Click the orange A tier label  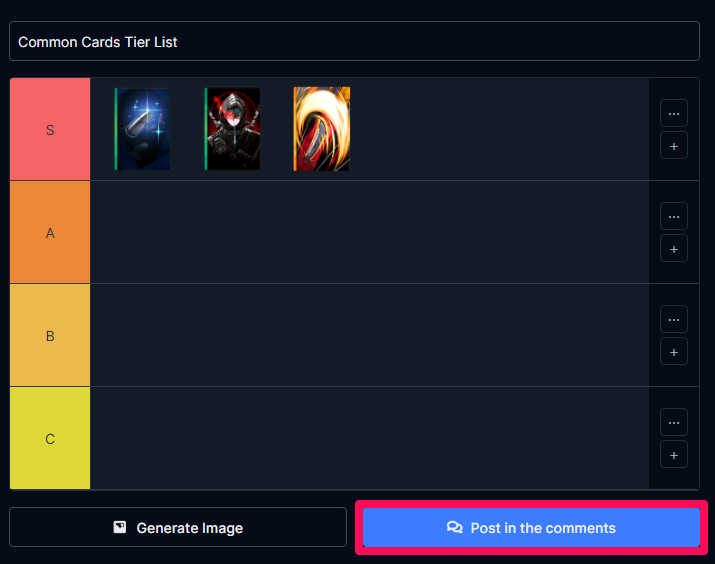coord(50,233)
